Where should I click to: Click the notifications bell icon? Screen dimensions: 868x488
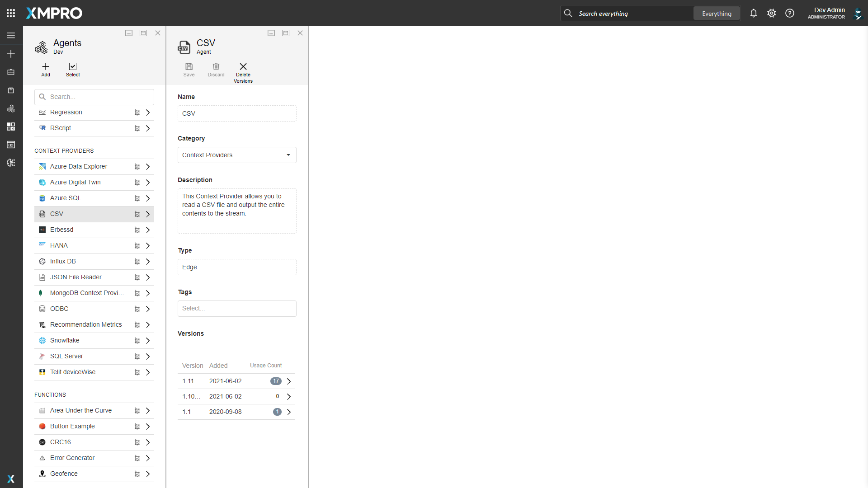(x=753, y=13)
